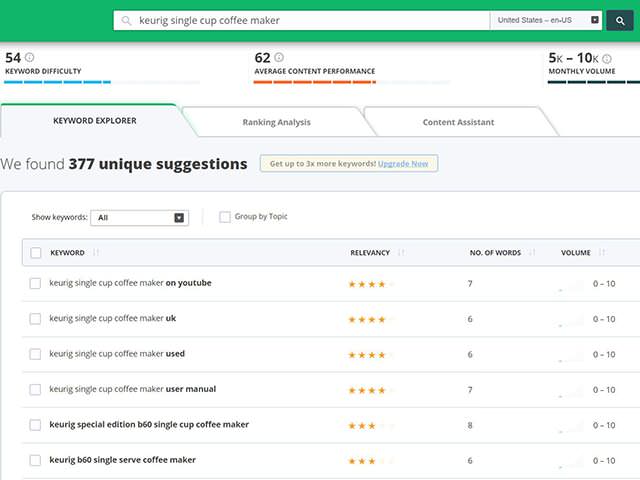Click the Upgrade Now link

tap(403, 164)
